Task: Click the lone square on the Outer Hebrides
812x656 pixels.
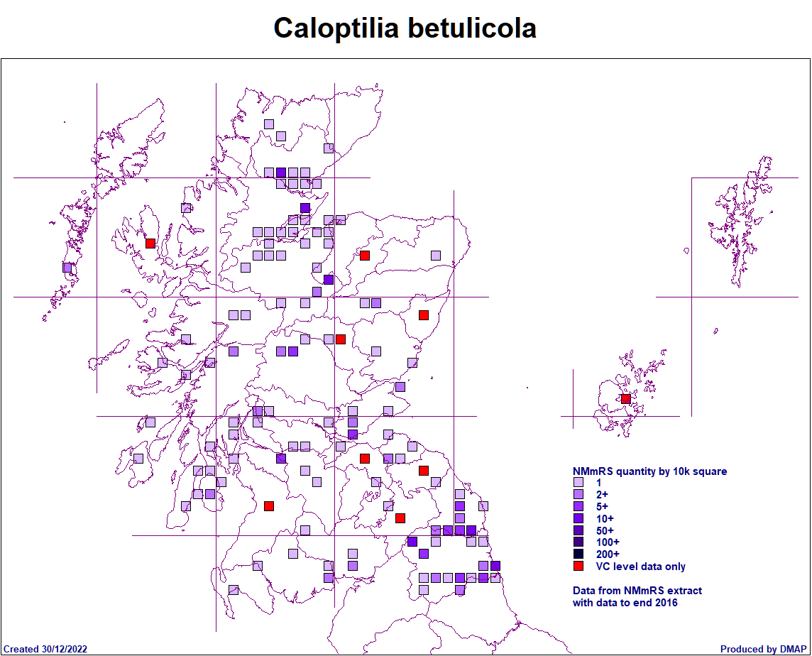Action: (x=67, y=268)
